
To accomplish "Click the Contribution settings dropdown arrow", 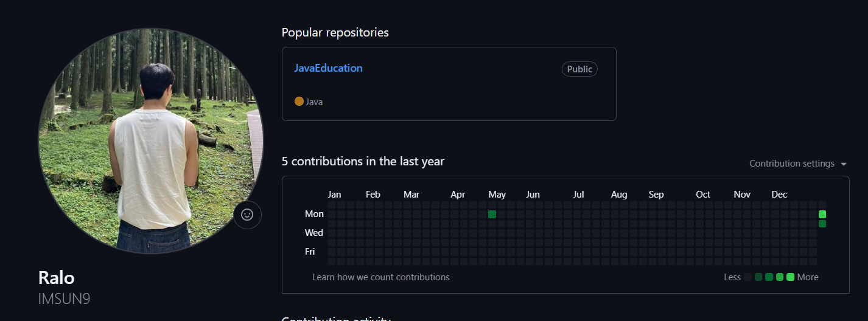I will click(844, 164).
